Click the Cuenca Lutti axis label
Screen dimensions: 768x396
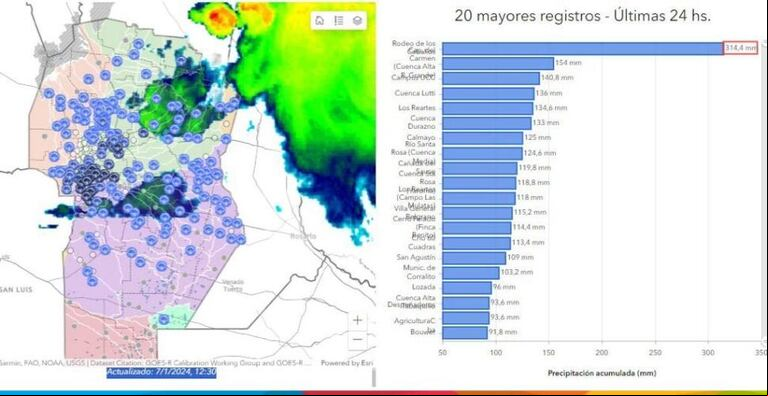414,93
